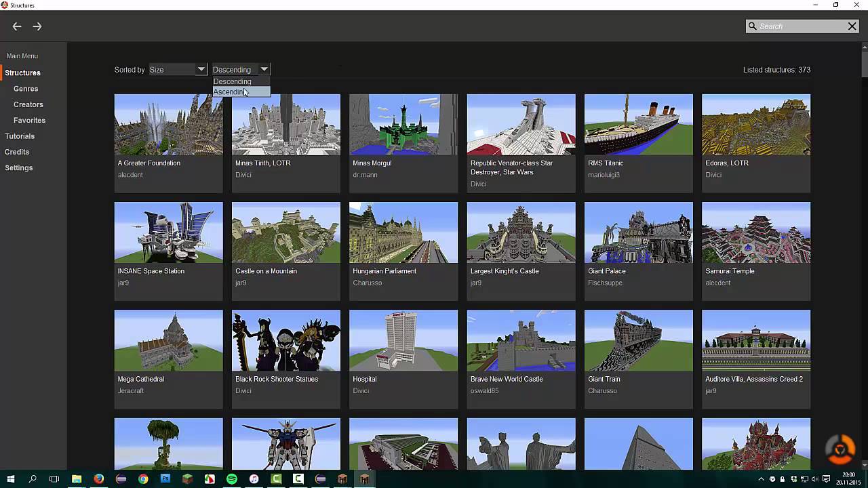Image resolution: width=868 pixels, height=488 pixels.
Task: Open Mega Cathedral thumbnail
Action: 169,340
